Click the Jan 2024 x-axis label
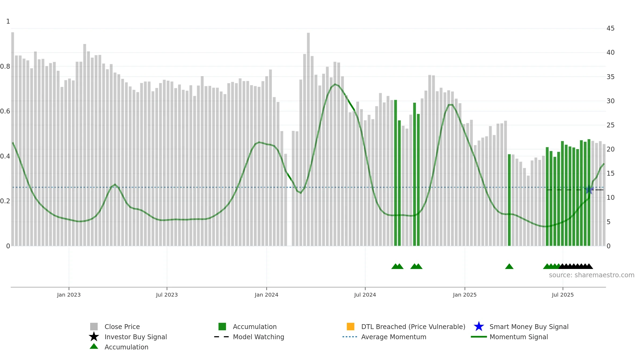The width and height of the screenshot is (644, 362). [x=266, y=295]
